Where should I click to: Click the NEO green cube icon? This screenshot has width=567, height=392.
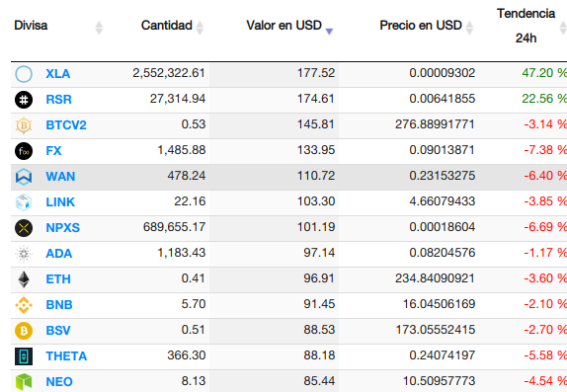click(24, 382)
